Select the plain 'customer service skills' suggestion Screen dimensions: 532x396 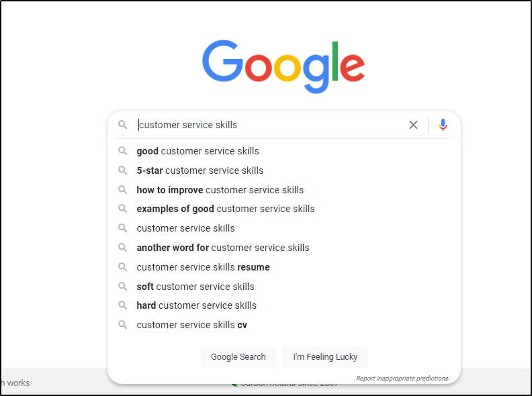click(x=185, y=228)
